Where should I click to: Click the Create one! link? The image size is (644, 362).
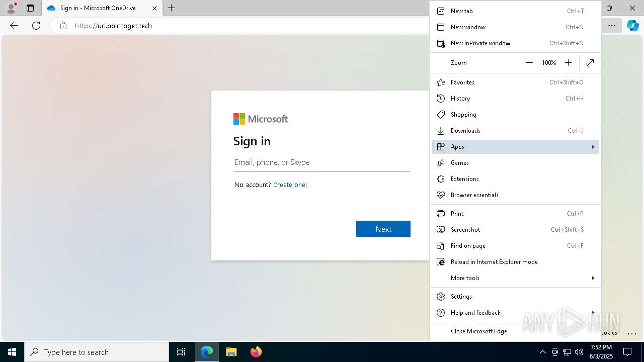coord(290,185)
